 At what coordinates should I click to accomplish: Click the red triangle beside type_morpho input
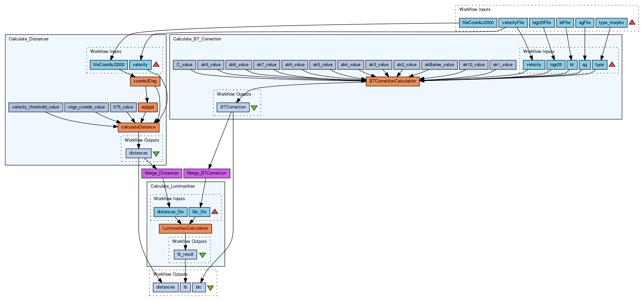[x=632, y=22]
